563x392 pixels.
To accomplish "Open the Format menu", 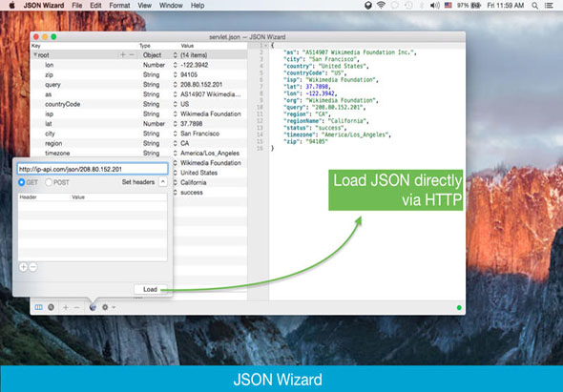I will tap(119, 6).
